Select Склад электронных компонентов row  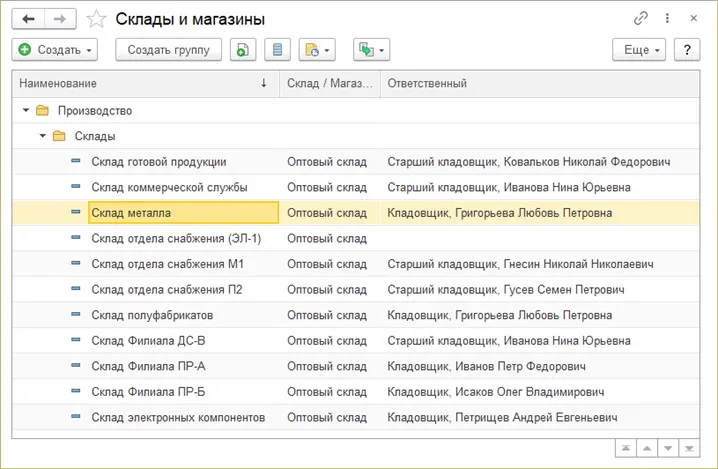177,417
